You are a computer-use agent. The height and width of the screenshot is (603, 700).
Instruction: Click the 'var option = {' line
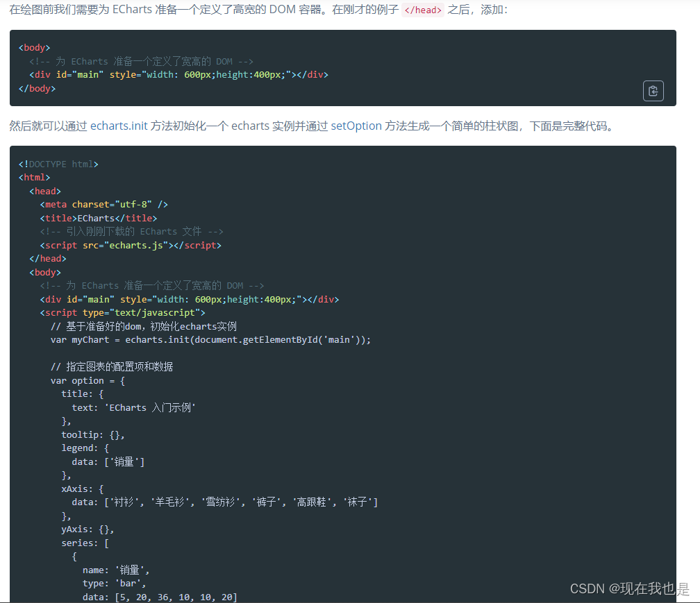coord(88,381)
